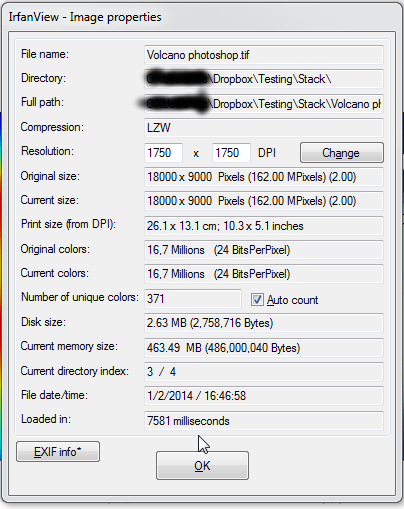
Task: Select the Number of unique colors field
Action: (193, 298)
